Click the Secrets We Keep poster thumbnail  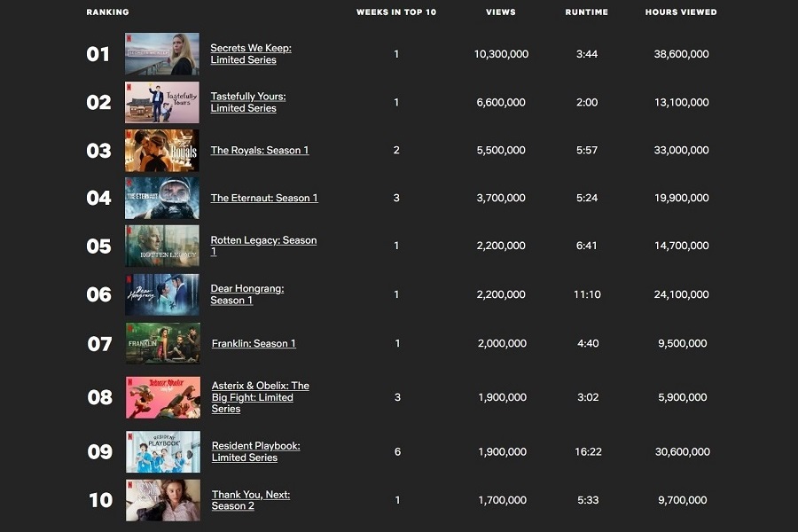click(162, 54)
